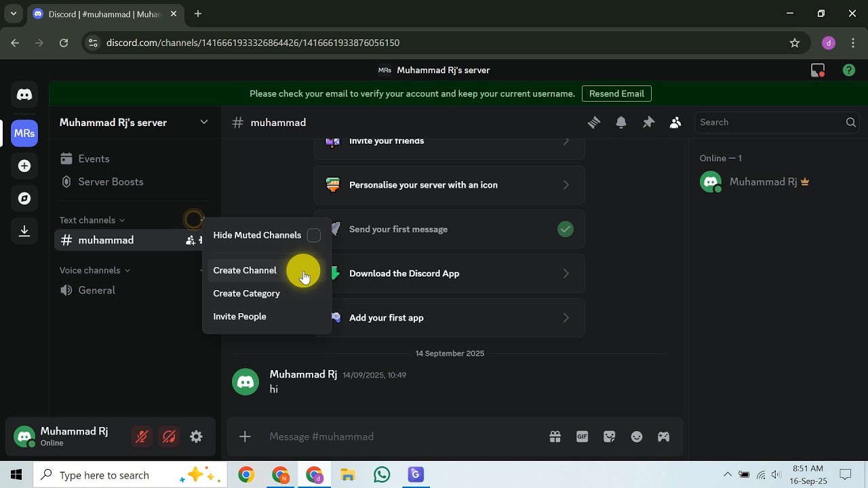Toggle the member list visibility icon
Screen dimensions: 868x488
pos(675,123)
